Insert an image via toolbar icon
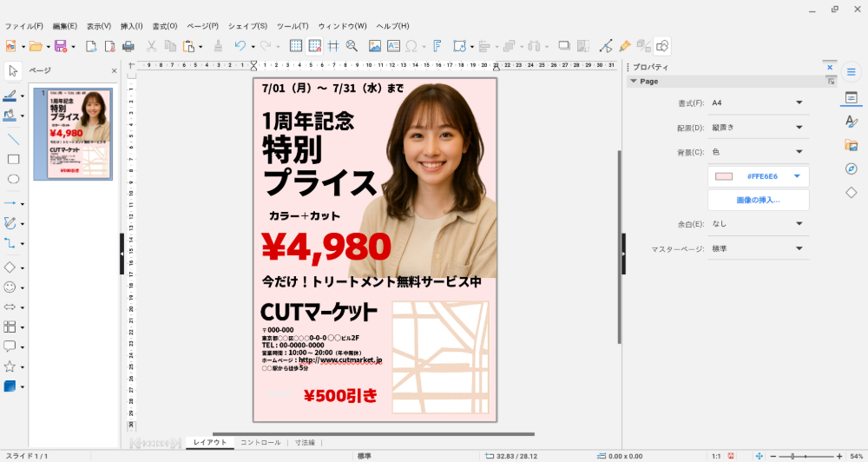 pyautogui.click(x=375, y=47)
